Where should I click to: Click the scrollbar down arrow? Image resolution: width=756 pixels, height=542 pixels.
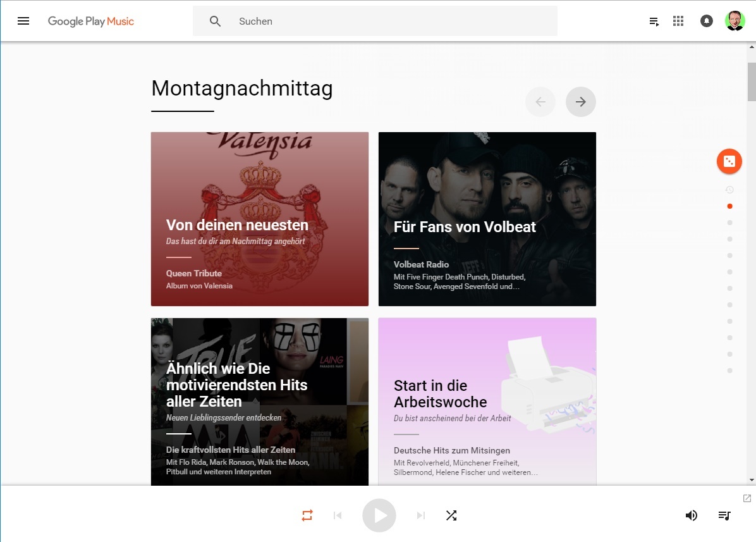(x=752, y=480)
